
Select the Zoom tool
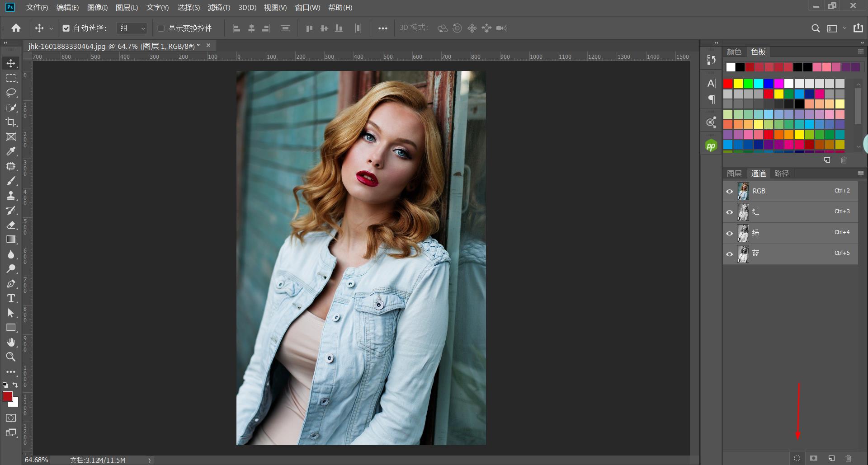coord(11,357)
